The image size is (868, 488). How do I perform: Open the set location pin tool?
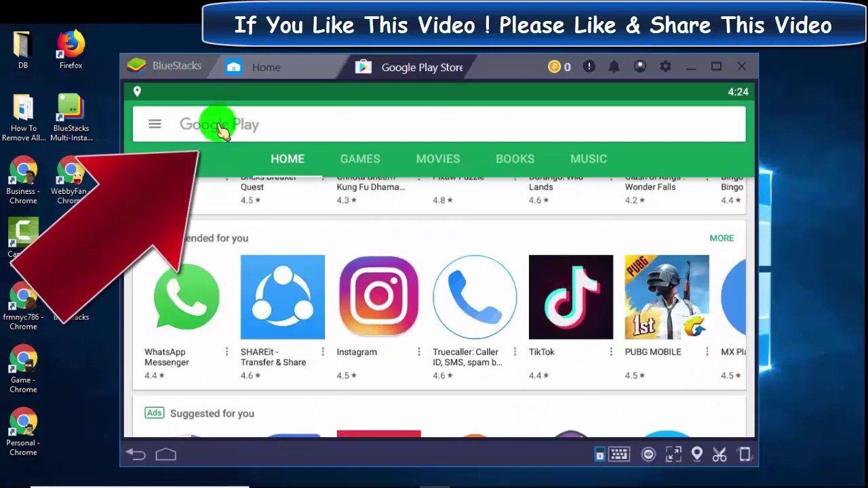(x=696, y=455)
